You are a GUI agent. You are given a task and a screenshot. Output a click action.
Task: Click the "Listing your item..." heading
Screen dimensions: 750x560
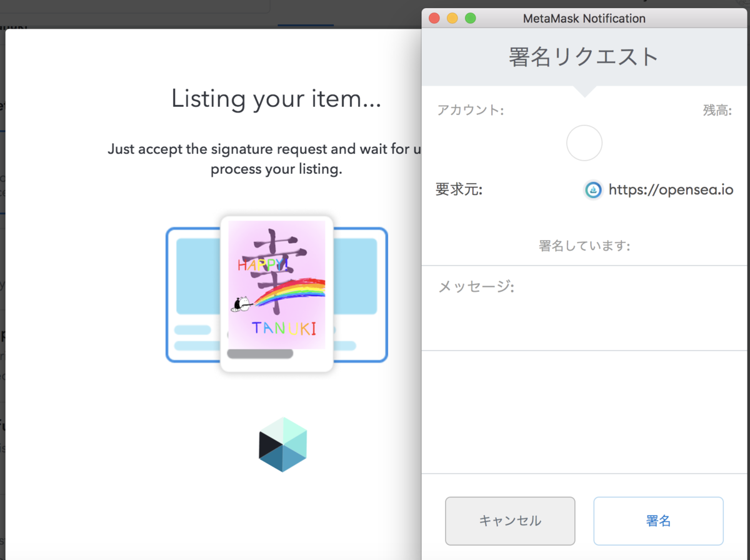click(x=276, y=99)
